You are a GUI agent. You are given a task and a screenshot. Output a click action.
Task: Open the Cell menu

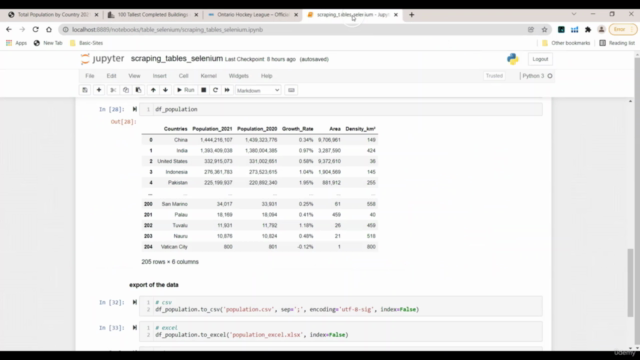point(183,76)
